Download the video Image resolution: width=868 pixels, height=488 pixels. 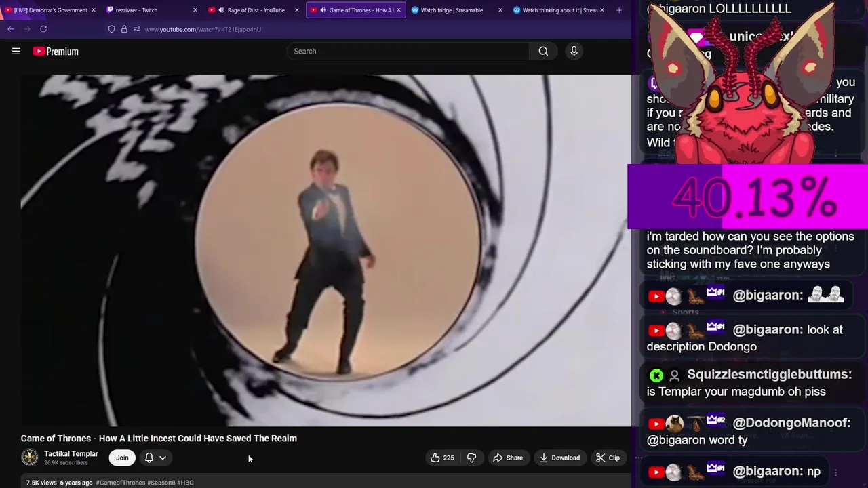(x=559, y=457)
